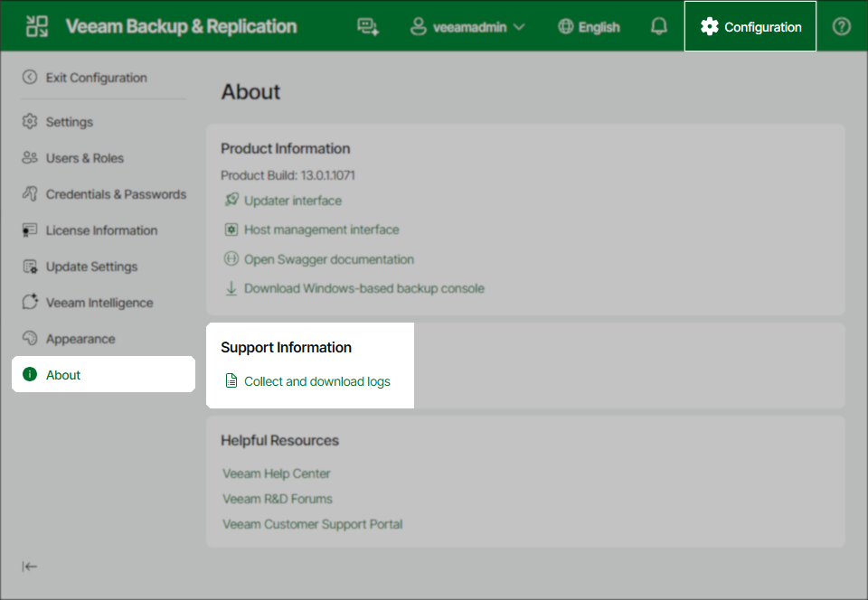Click Collect and download logs
The image size is (868, 600).
316,380
